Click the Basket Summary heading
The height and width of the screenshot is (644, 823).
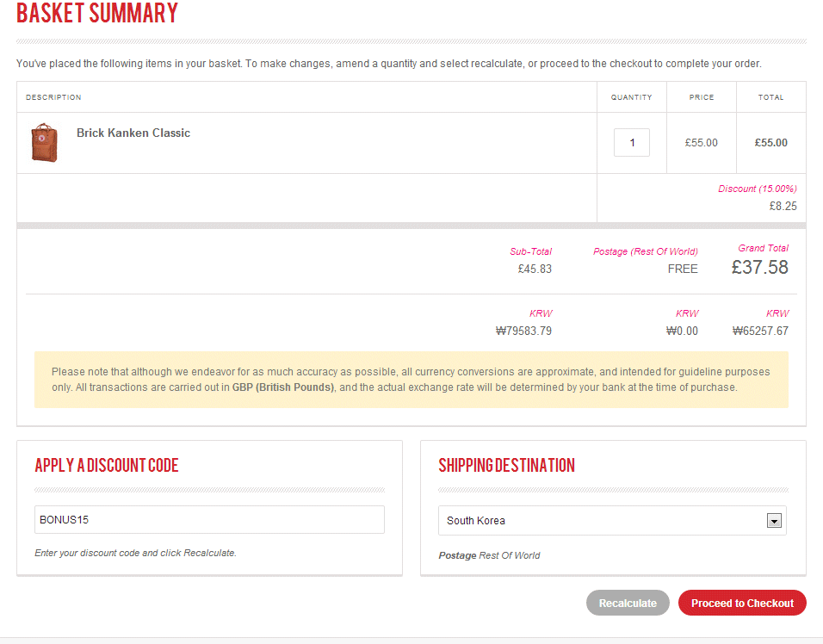97,14
